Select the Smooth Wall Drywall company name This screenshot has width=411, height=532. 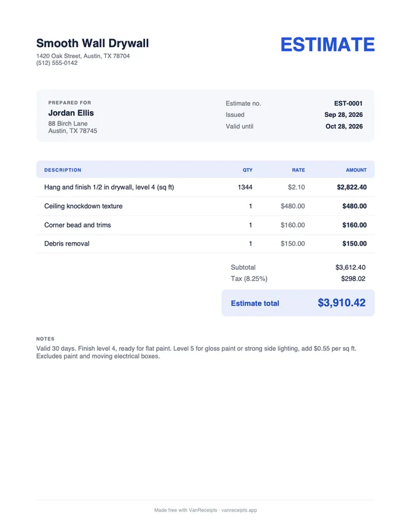pos(92,43)
